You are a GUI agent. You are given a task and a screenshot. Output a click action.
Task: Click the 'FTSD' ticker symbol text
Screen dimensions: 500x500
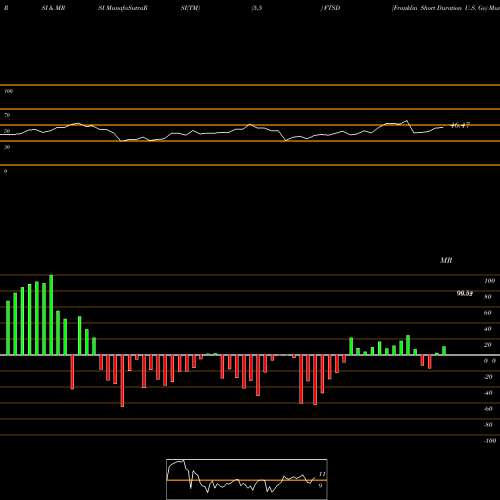332,8
